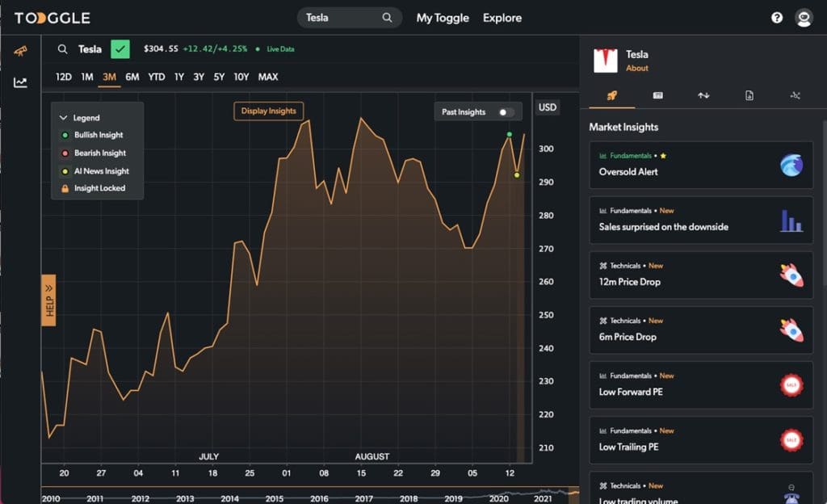The image size is (827, 504).
Task: Select the telescope icon in the left sidebar
Action: (x=20, y=51)
